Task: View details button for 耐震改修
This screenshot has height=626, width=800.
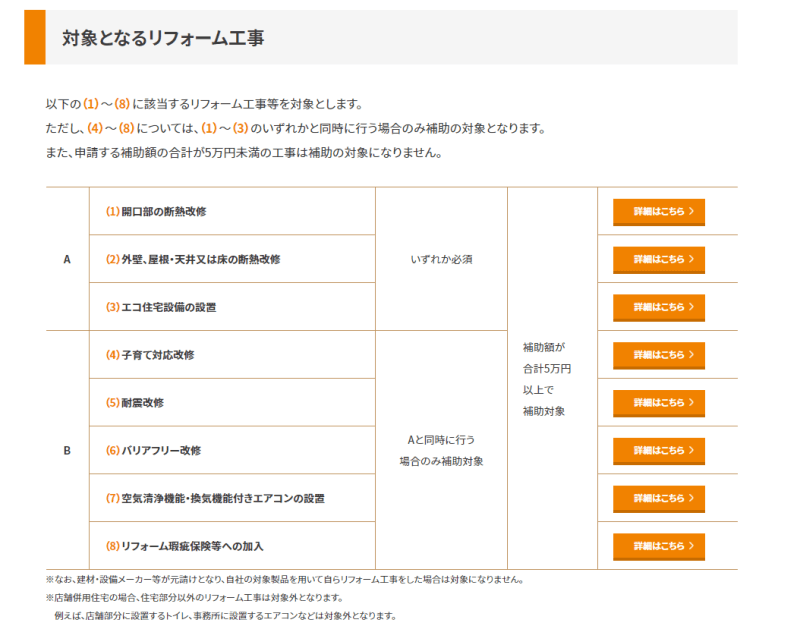Action: pos(658,402)
